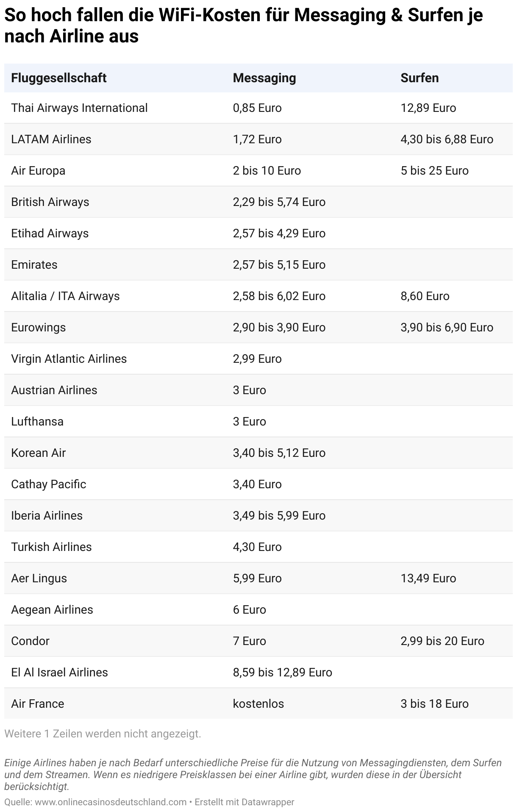Select the Lufthansa row label
The width and height of the screenshot is (517, 812).
(37, 422)
